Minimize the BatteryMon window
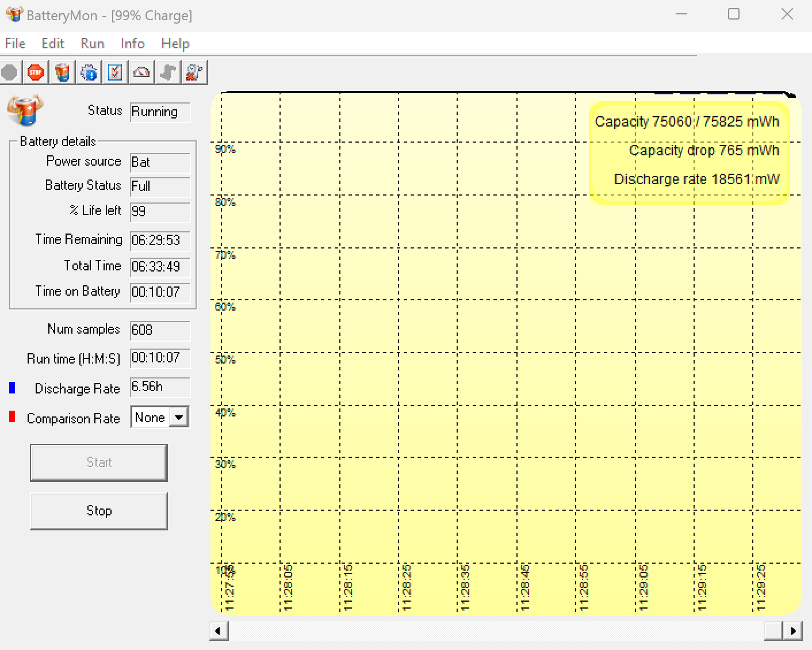 pyautogui.click(x=681, y=14)
